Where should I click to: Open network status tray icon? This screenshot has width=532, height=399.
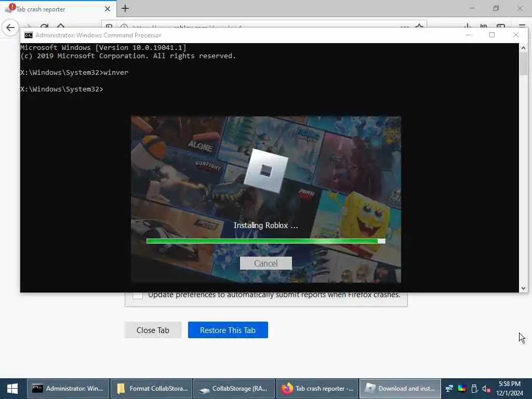449,389
